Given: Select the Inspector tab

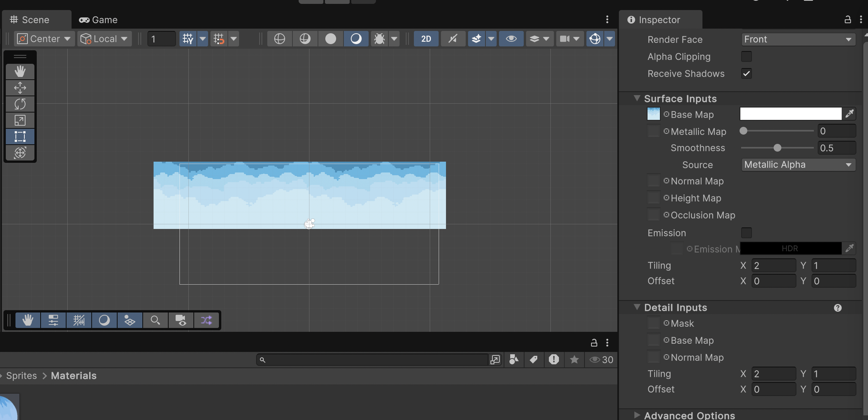Looking at the screenshot, I should [659, 20].
